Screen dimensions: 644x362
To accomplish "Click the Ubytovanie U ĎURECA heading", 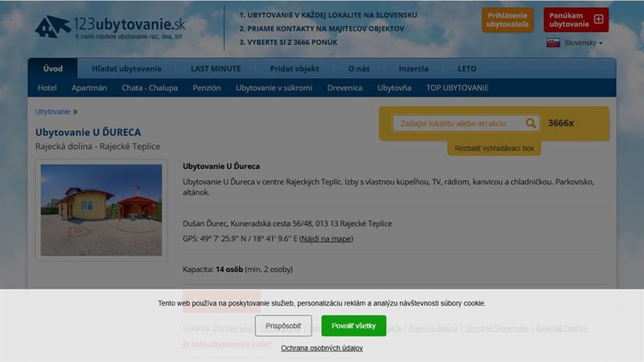I will [88, 132].
